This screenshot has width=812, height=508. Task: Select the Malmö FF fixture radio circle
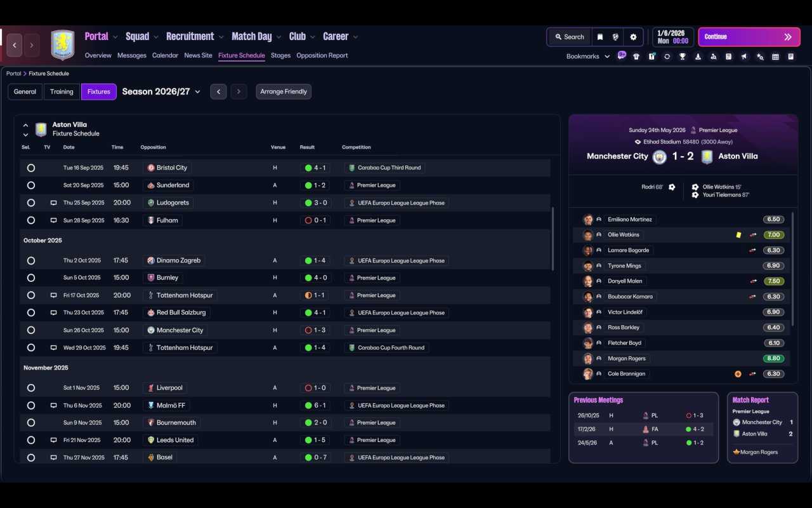[31, 405]
